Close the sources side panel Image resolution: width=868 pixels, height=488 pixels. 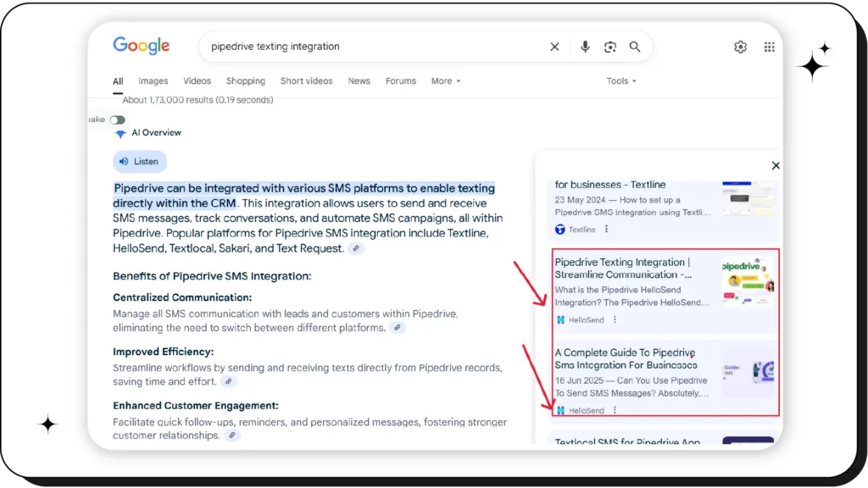pyautogui.click(x=776, y=165)
